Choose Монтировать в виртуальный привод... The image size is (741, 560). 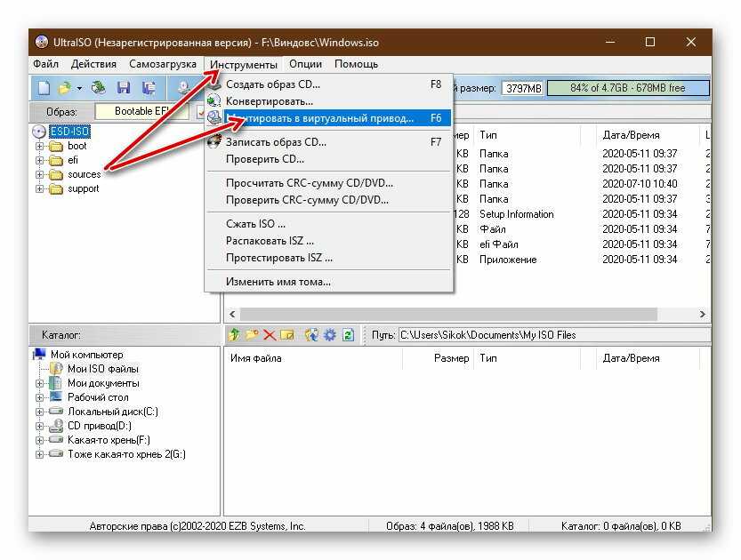coord(329,117)
